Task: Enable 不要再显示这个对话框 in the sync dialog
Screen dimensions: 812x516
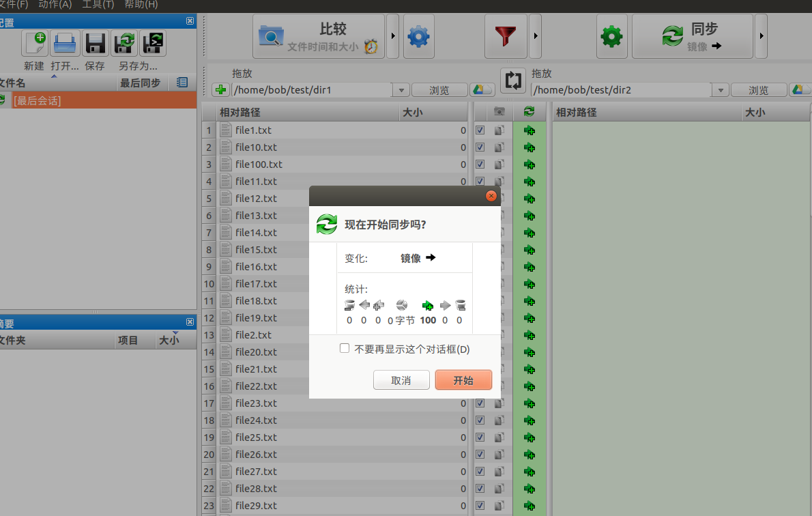Action: click(345, 347)
